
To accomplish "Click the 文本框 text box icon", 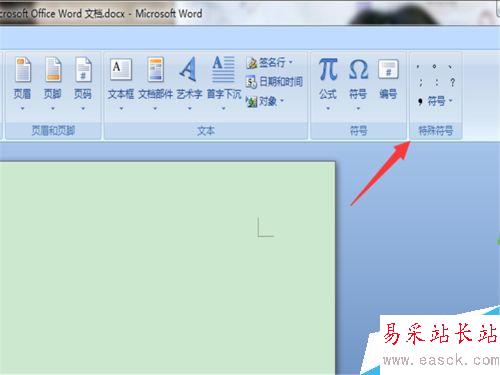I will [x=121, y=69].
